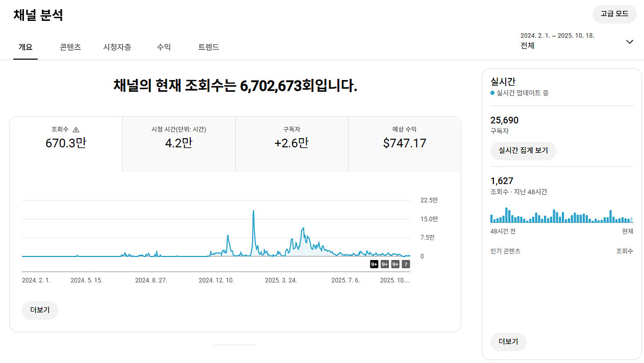Image resolution: width=644 pixels, height=363 pixels.
Task: Click the tallest spike in the views graph
Action: pos(253,212)
